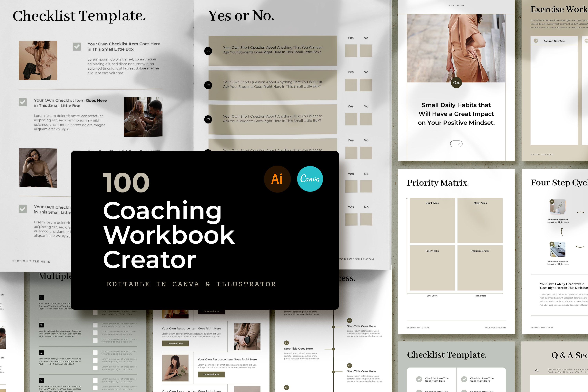Click the 01 circle beside Column One Title
The width and height of the screenshot is (588, 392).
click(536, 41)
